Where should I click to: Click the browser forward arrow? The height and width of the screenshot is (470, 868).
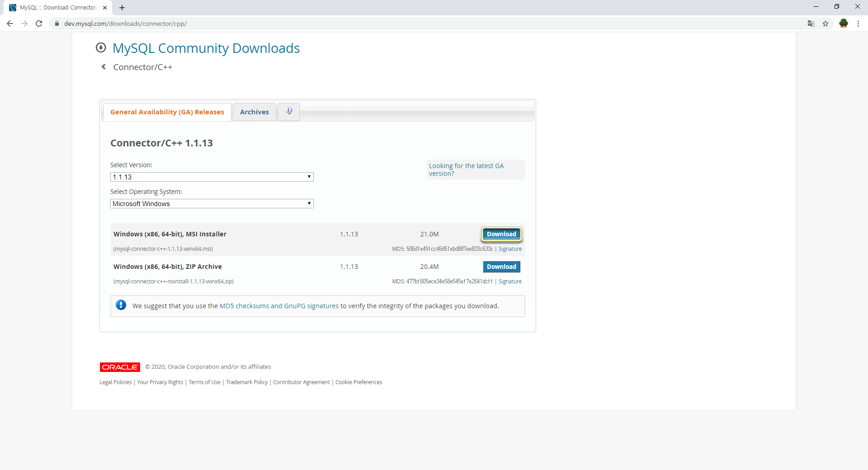(24, 23)
